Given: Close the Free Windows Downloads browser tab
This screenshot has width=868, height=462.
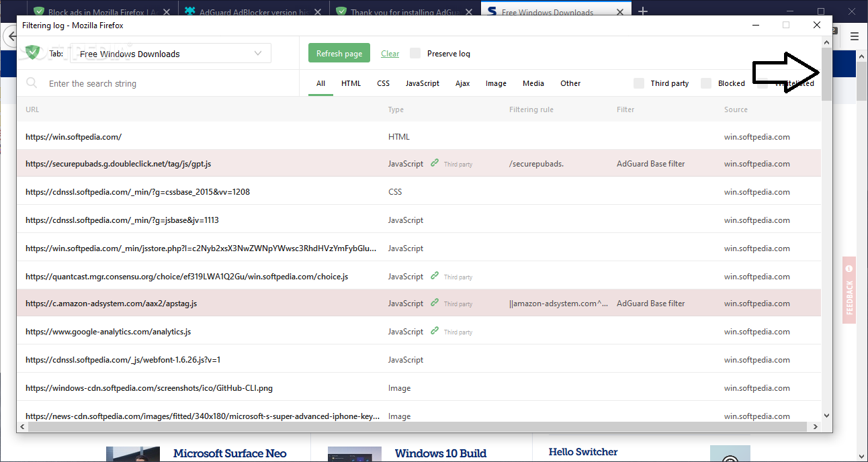Looking at the screenshot, I should click(620, 12).
